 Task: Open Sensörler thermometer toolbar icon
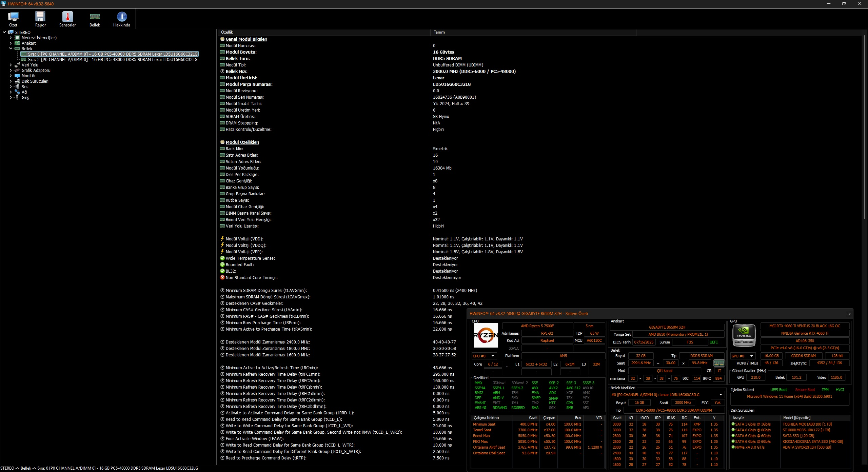[67, 19]
